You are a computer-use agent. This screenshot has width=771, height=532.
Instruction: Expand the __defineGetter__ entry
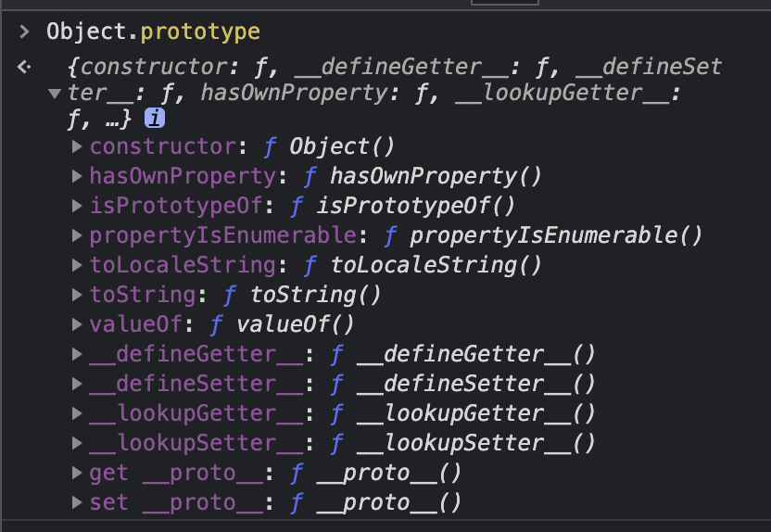point(78,355)
